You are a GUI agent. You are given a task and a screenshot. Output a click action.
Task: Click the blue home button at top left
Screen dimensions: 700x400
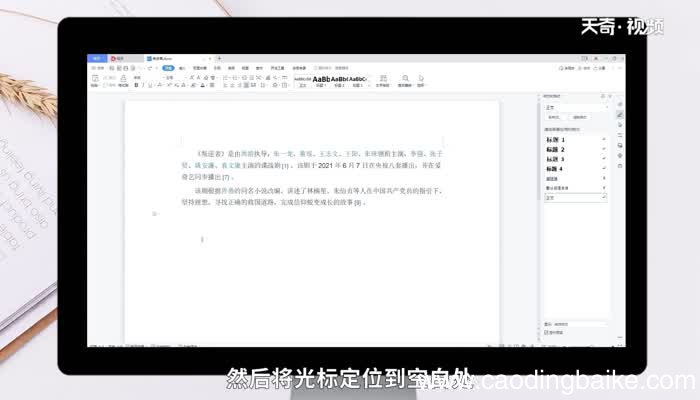[97, 58]
